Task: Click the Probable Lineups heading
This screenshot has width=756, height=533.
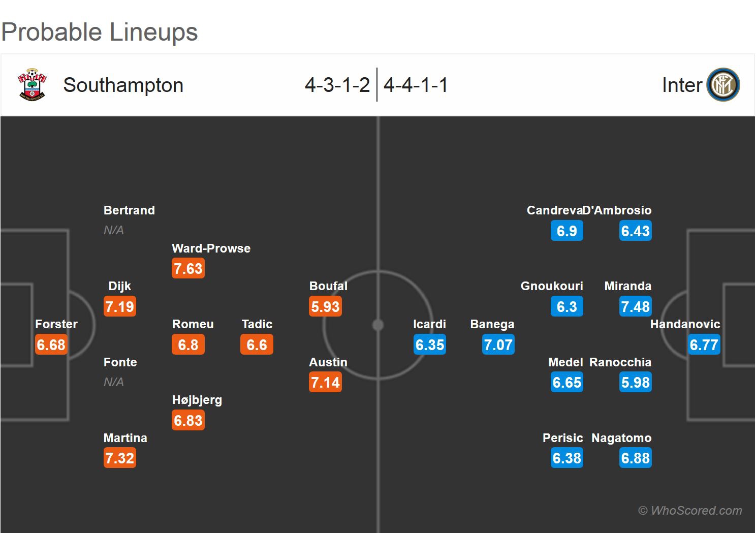Action: [100, 32]
